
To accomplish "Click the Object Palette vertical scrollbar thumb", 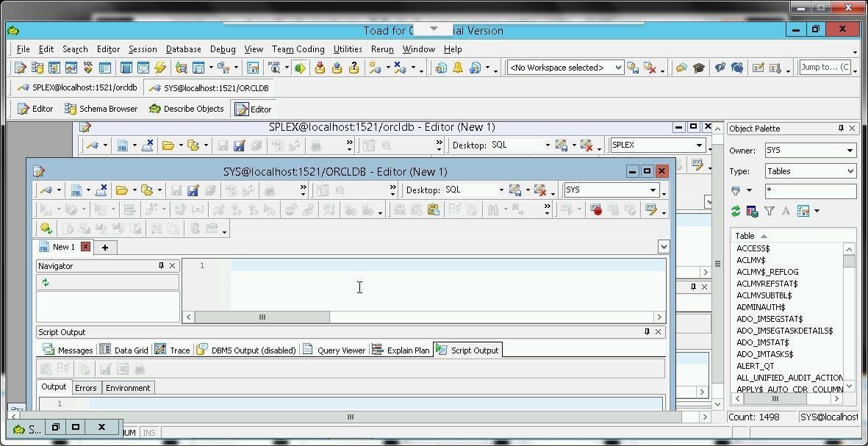I will point(849,261).
